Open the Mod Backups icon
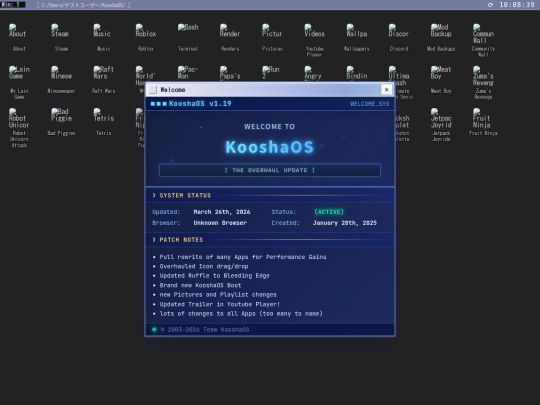540x405 pixels. 441,38
